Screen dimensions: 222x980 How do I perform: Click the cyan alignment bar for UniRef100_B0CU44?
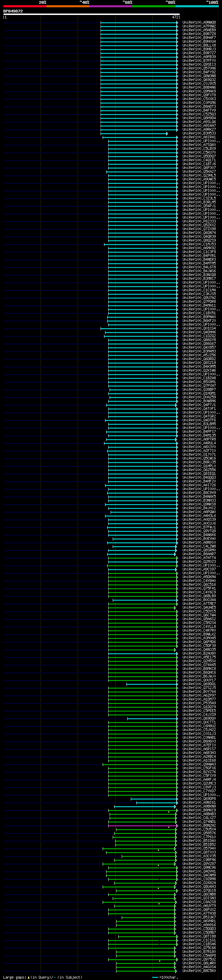pos(145,600)
